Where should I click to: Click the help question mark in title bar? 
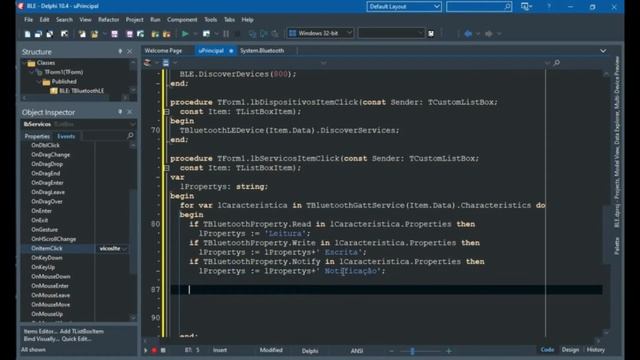point(549,7)
